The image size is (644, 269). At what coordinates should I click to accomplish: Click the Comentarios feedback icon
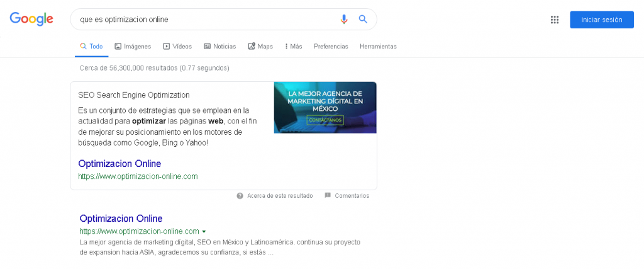pos(328,195)
